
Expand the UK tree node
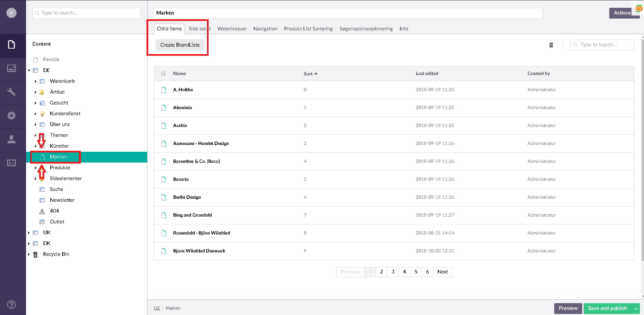coord(29,233)
